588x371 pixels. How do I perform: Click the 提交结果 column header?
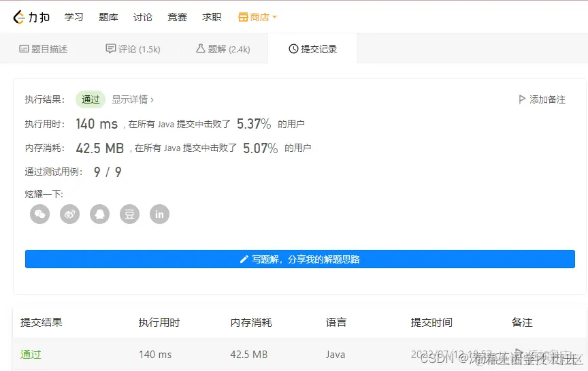coord(42,322)
